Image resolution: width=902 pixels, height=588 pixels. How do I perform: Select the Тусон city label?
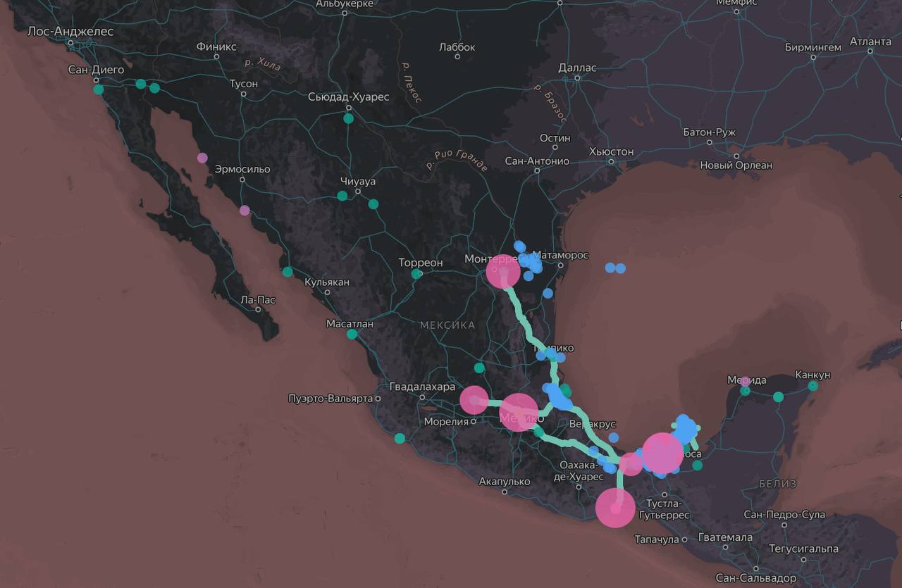(x=244, y=84)
